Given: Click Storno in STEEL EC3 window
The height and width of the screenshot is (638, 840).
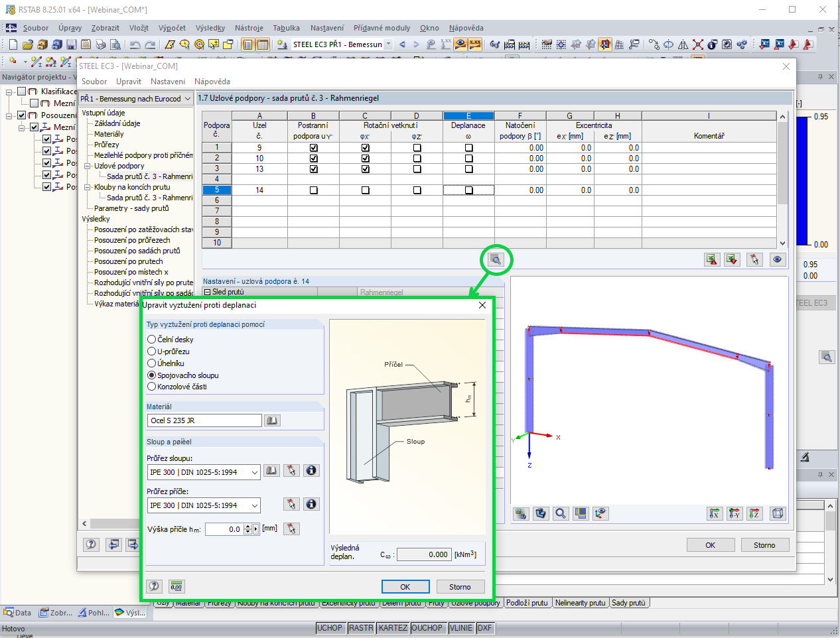Looking at the screenshot, I should coord(764,545).
